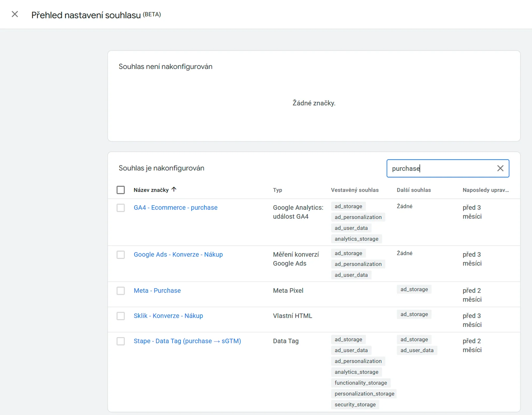532x415 pixels.
Task: Open the Meta - Purchase tag
Action: [x=157, y=291]
